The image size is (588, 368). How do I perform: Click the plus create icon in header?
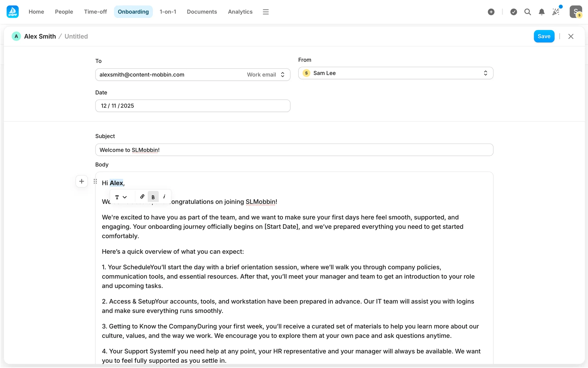tap(491, 12)
